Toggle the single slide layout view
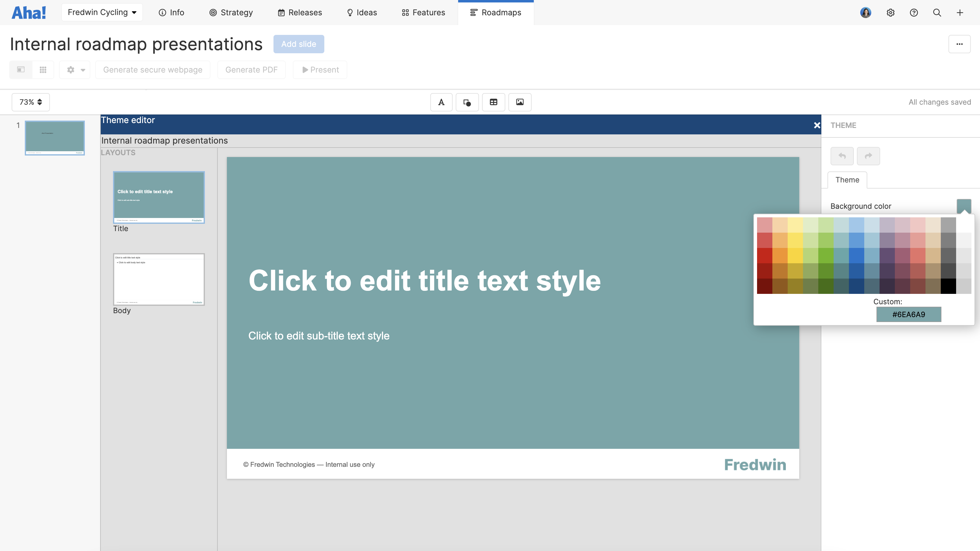The width and height of the screenshot is (980, 551). pos(21,69)
